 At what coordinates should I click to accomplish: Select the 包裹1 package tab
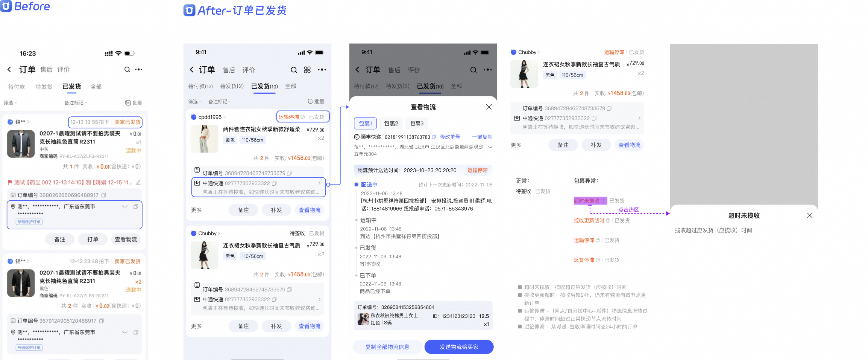pyautogui.click(x=365, y=123)
